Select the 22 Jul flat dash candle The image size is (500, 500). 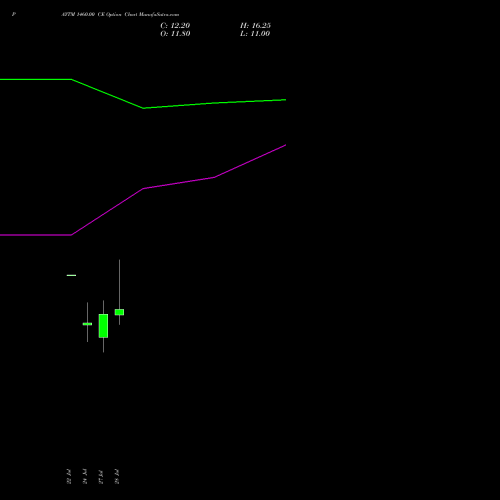click(71, 275)
